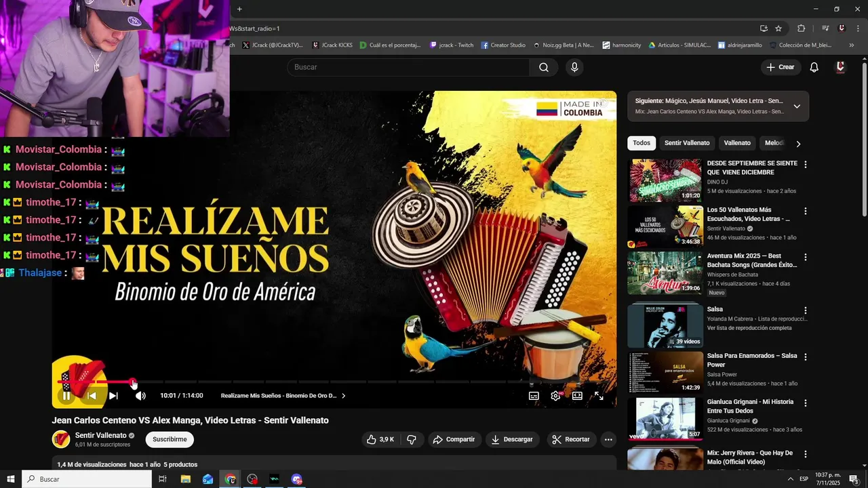Expand the Siguiente mix playlist panel

pos(797,106)
